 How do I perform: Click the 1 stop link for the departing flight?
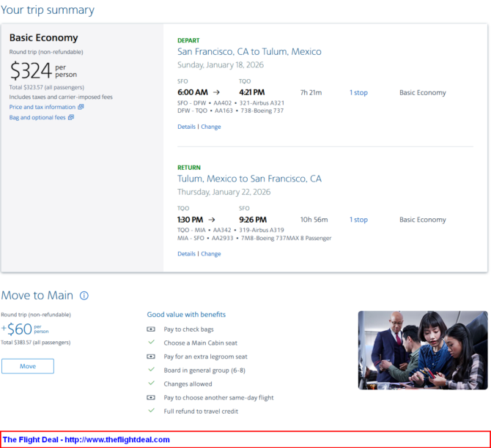click(358, 93)
